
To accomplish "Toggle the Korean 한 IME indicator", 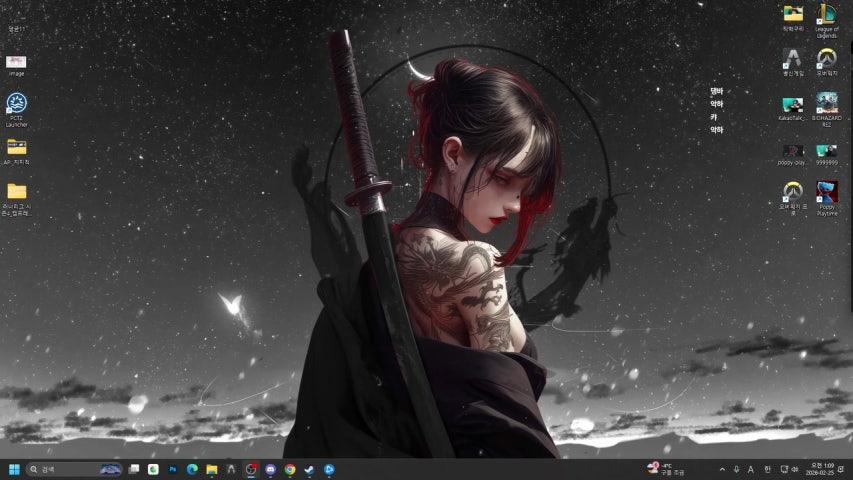I will (x=768, y=469).
